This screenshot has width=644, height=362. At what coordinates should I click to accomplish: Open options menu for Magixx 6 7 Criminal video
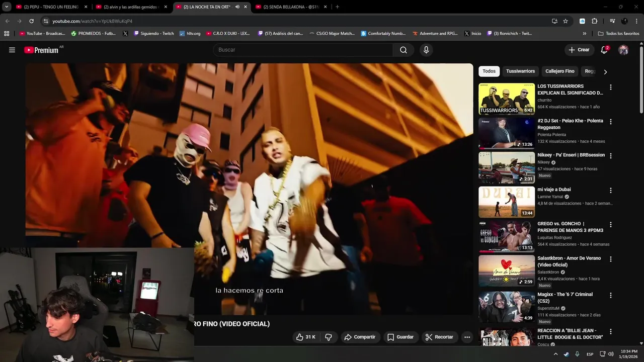[611, 295]
